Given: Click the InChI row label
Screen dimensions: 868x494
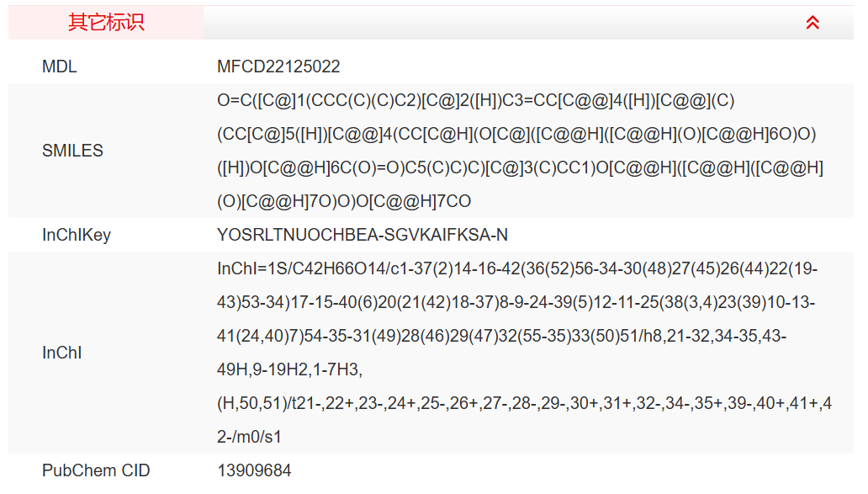Looking at the screenshot, I should [62, 353].
